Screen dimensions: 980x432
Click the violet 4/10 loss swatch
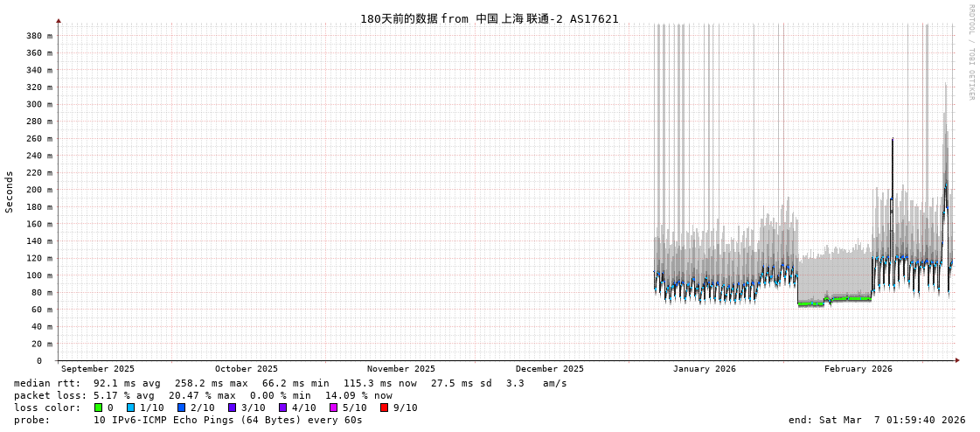point(282,408)
